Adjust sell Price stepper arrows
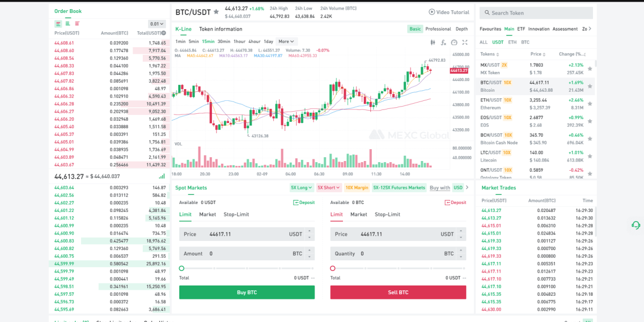 click(461, 234)
